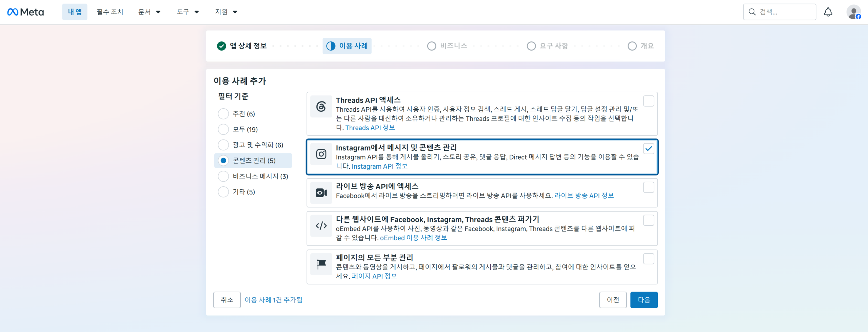
Task: Check the Threads API 액세스 checkbox
Action: pyautogui.click(x=648, y=101)
